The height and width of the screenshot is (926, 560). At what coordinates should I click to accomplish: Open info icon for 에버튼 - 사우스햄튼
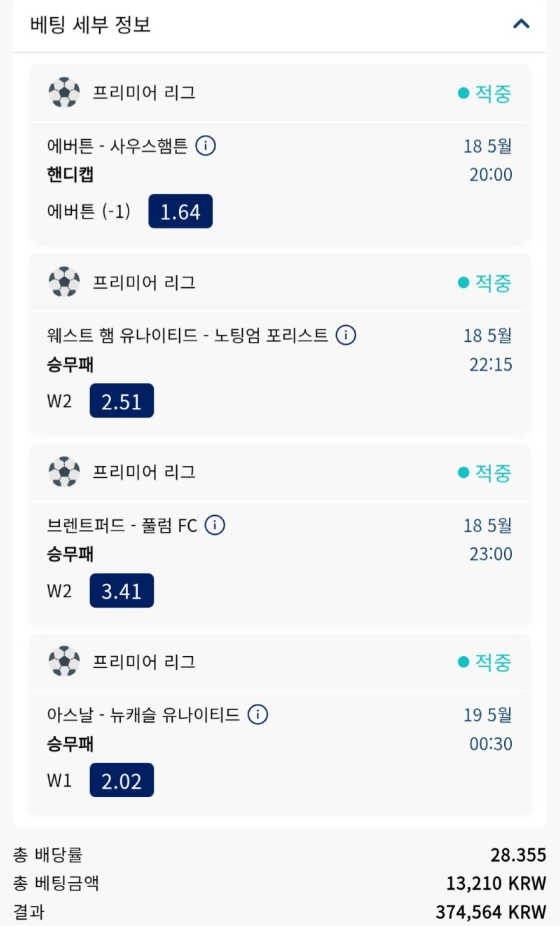point(206,145)
